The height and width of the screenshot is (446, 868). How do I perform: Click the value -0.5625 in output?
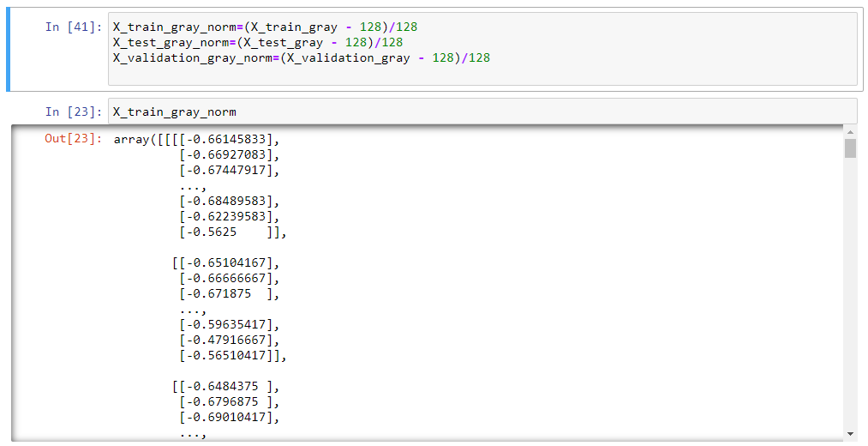point(212,232)
